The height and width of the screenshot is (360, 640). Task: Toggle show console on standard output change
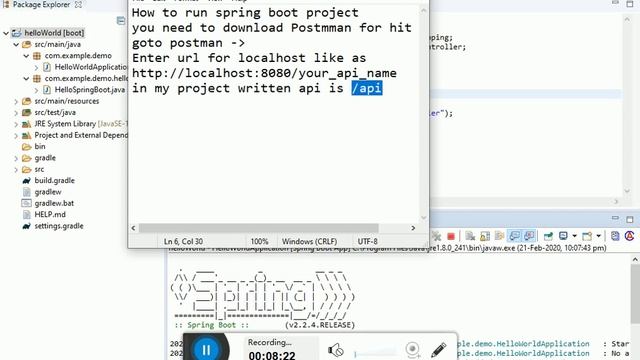coord(514,236)
